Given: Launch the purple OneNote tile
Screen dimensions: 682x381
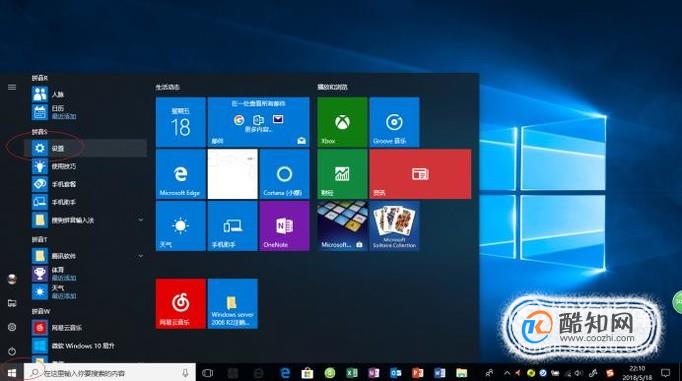Looking at the screenshot, I should (x=284, y=226).
